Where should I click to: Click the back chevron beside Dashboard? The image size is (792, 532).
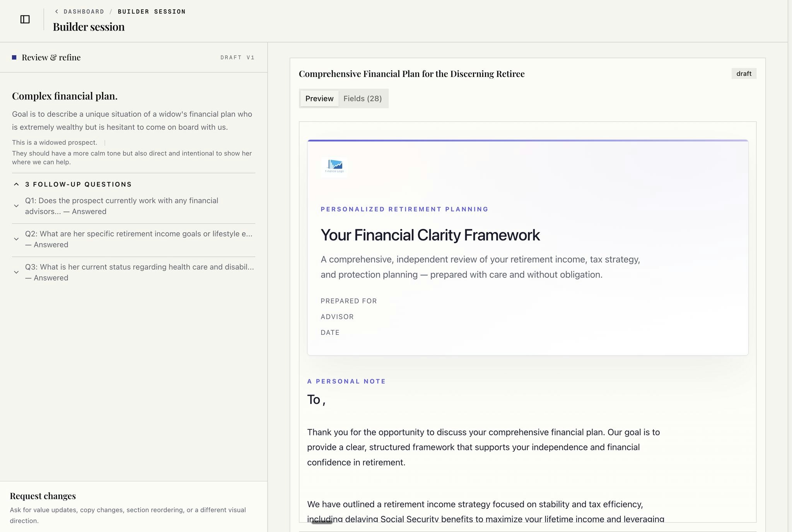tap(56, 12)
